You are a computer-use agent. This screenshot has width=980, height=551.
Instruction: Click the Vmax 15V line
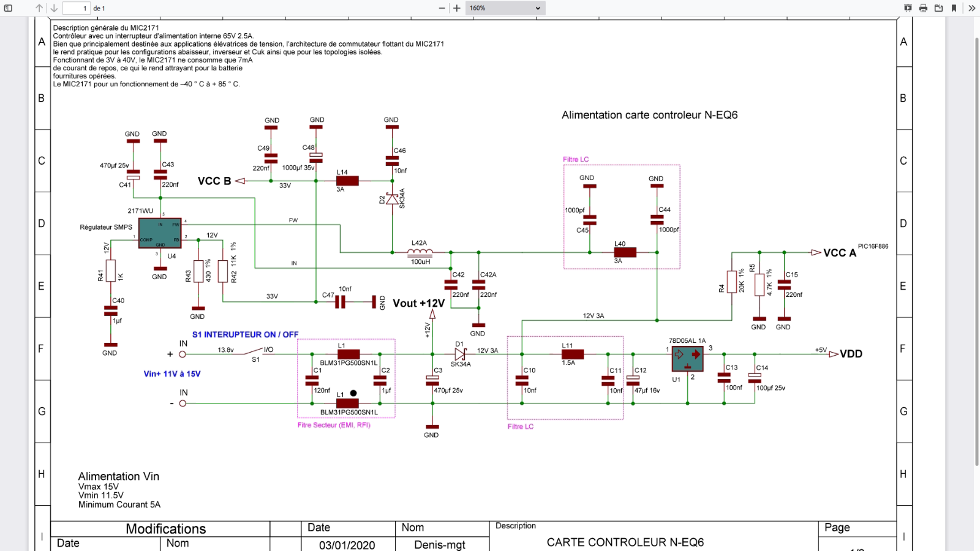(99, 487)
